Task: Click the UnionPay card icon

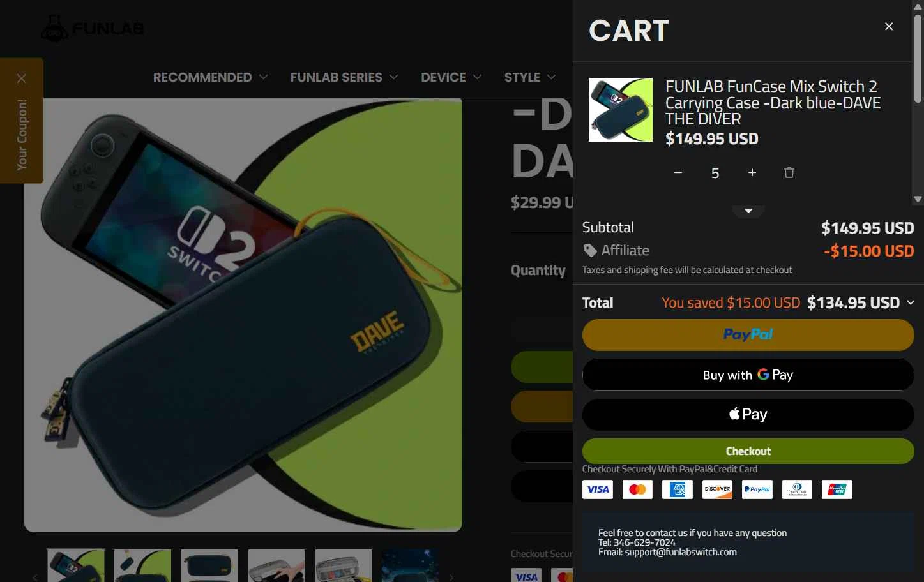Action: (x=837, y=489)
